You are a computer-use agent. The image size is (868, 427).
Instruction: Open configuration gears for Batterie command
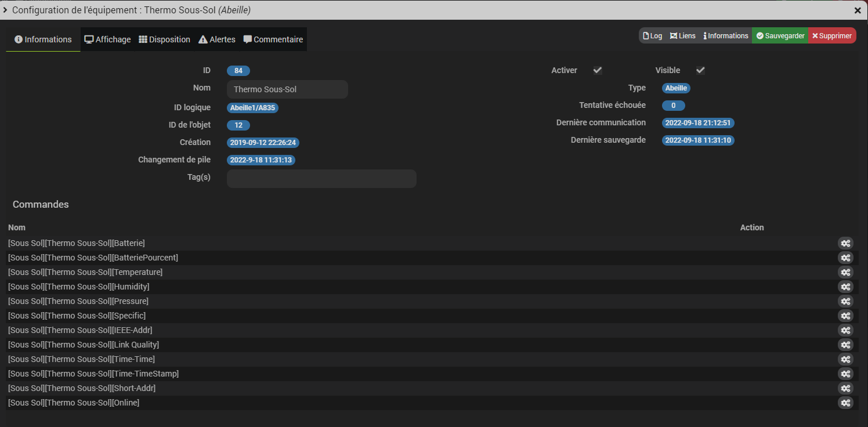[x=845, y=243]
